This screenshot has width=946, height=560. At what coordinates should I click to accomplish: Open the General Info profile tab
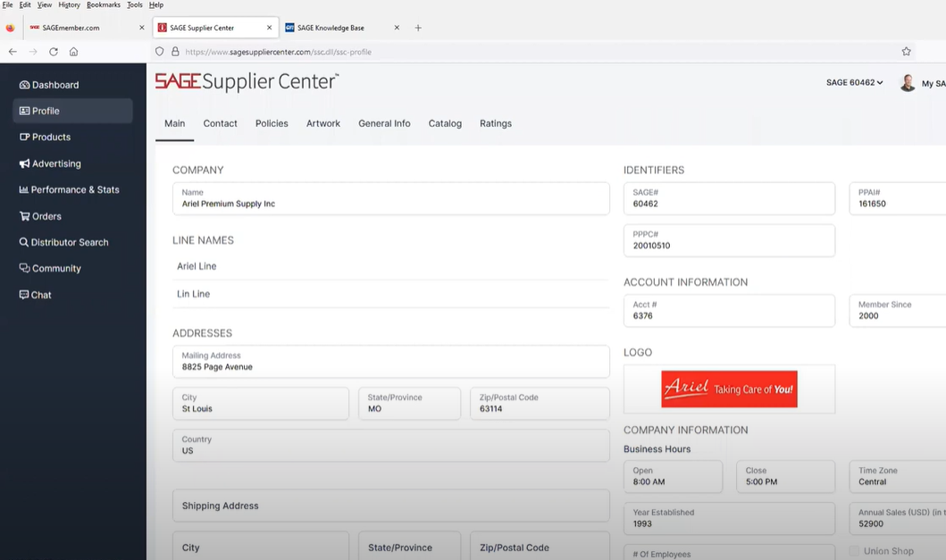[384, 124]
